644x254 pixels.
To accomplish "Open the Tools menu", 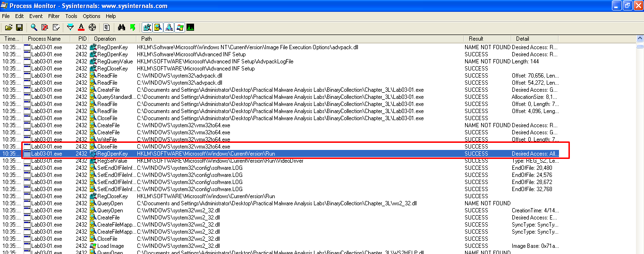I will [71, 16].
